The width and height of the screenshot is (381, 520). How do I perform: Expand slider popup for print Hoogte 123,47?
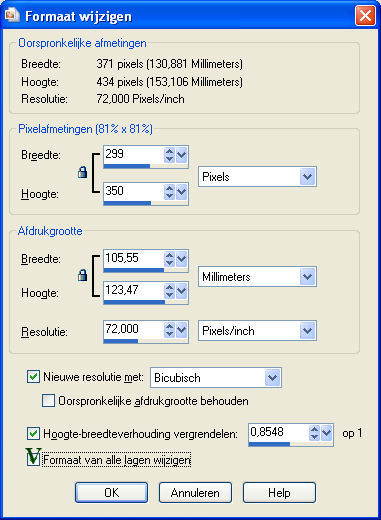[181, 291]
